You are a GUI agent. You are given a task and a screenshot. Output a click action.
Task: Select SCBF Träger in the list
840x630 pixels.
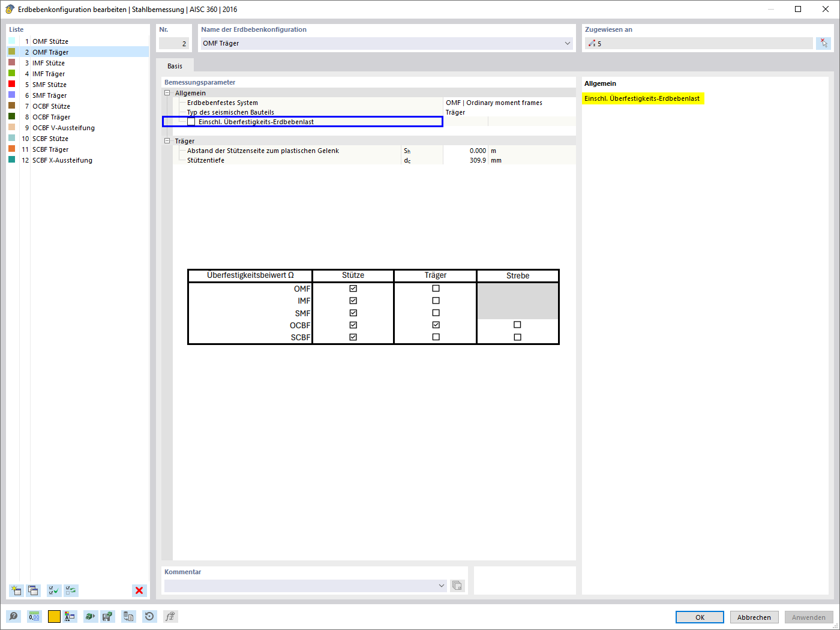click(78, 149)
